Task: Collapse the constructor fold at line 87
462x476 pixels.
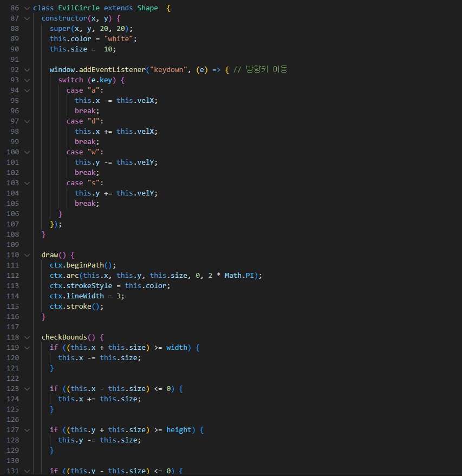Action: [27, 18]
